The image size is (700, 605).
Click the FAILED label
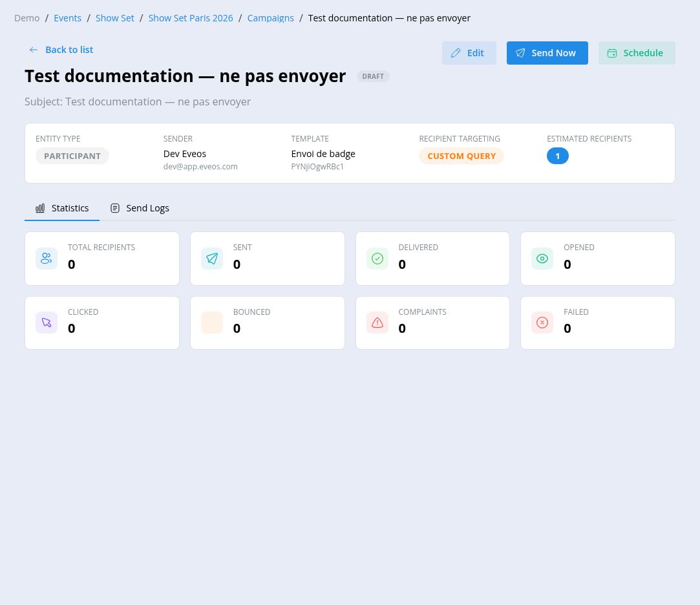(x=576, y=312)
